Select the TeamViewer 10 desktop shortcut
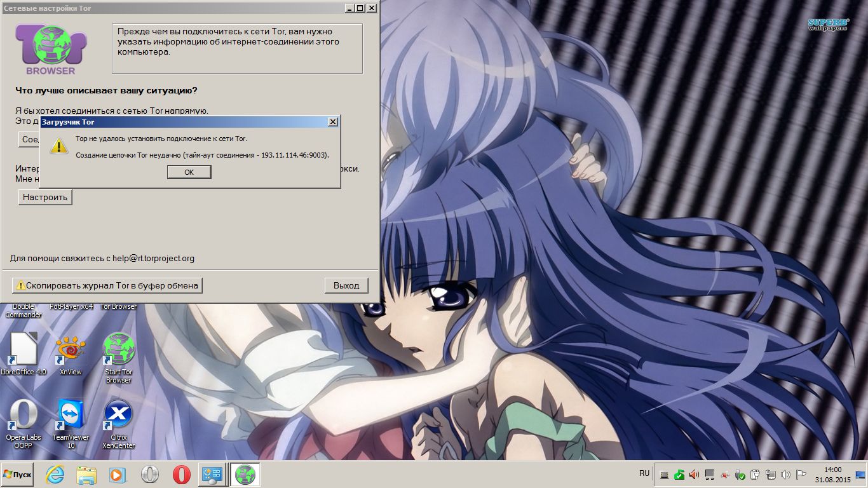868x488 pixels. point(71,423)
